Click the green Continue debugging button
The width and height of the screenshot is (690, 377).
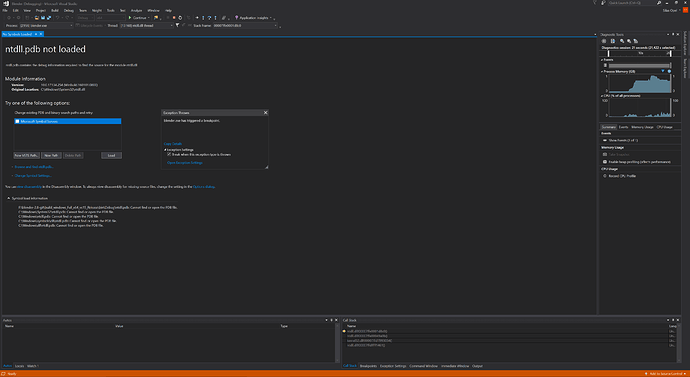pos(138,18)
